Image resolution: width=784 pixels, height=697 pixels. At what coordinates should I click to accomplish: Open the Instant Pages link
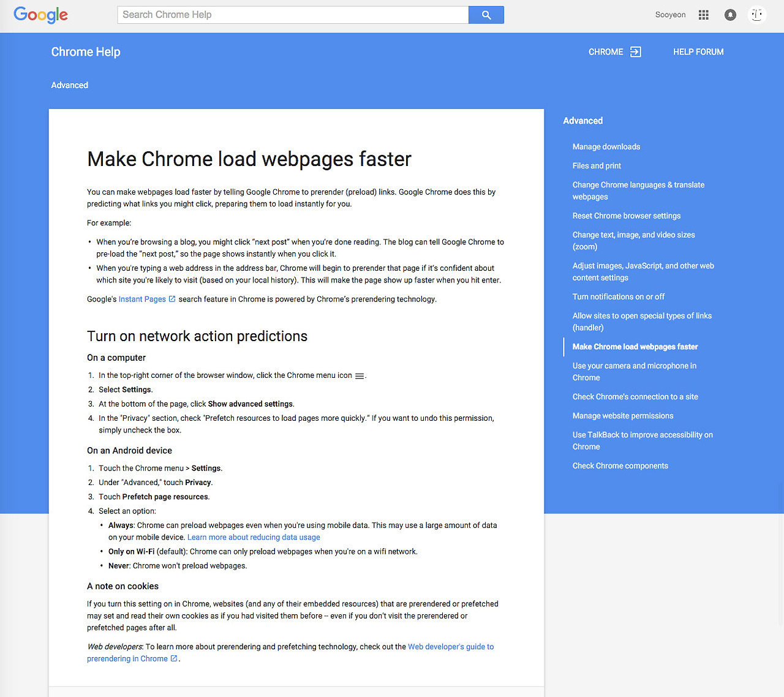[142, 299]
